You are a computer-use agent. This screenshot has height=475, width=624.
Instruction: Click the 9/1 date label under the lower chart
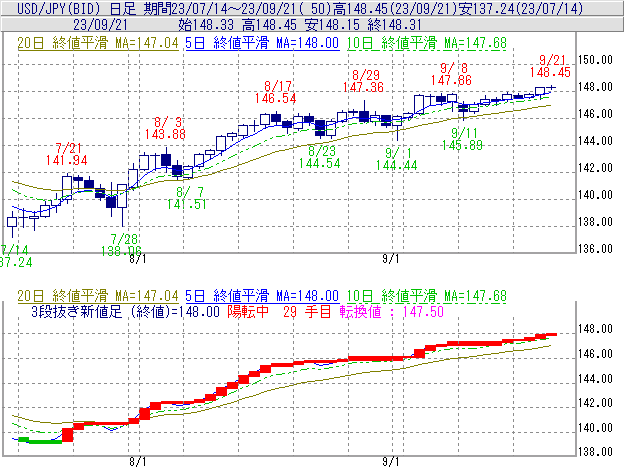click(391, 462)
